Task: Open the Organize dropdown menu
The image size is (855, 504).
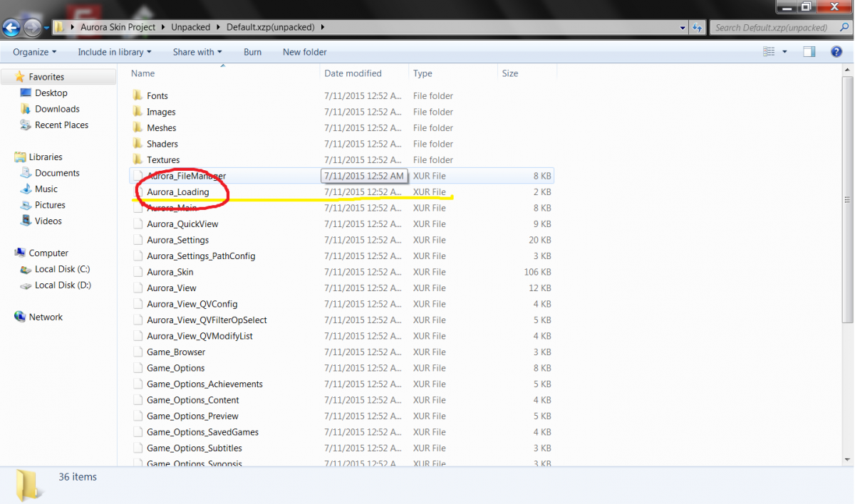Action: (x=34, y=52)
